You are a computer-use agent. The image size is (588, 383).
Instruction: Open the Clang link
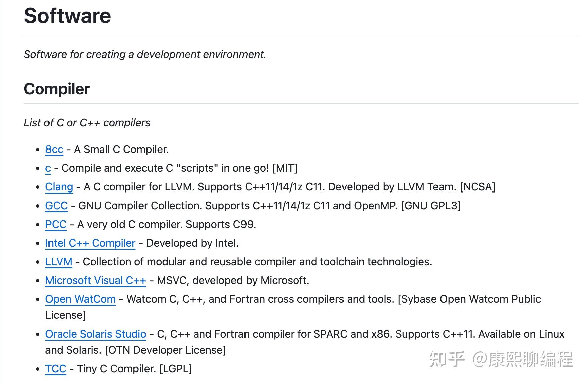point(59,187)
